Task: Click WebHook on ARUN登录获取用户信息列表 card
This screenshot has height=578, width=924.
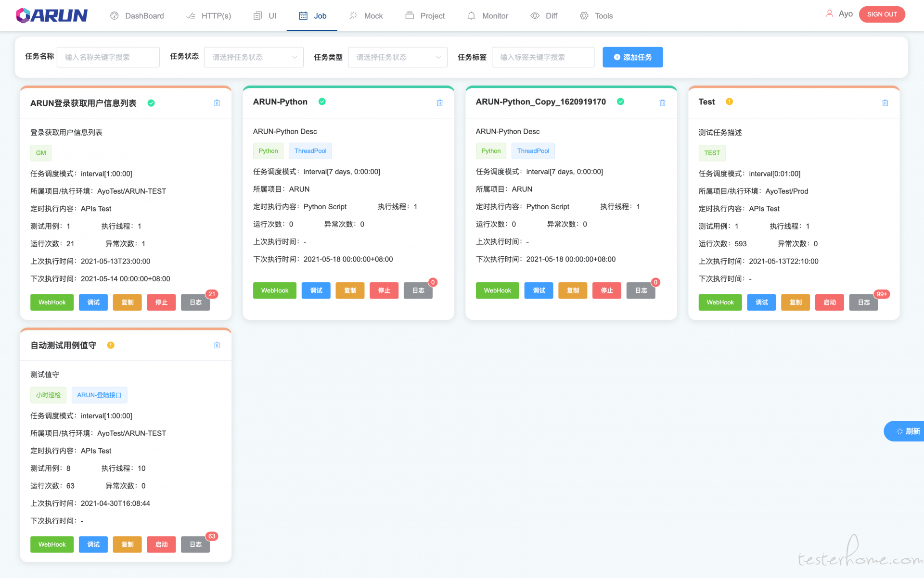Action: (x=52, y=302)
